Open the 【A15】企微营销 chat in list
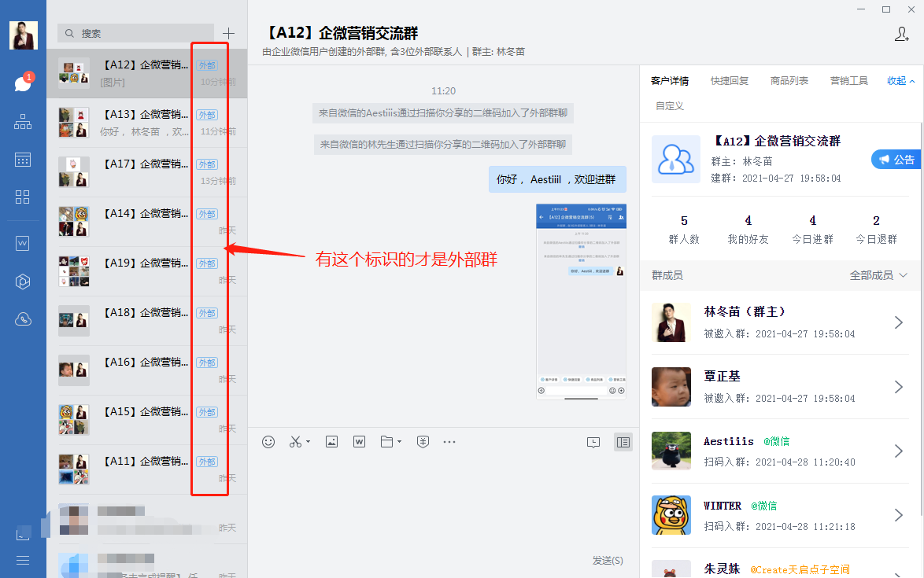Viewport: 924px width, 578px height. 146,420
